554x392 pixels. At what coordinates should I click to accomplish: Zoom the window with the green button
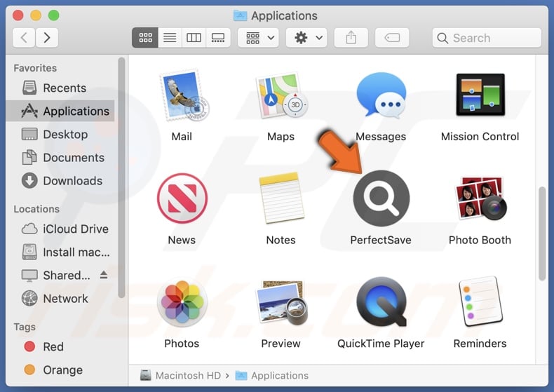pyautogui.click(x=54, y=15)
